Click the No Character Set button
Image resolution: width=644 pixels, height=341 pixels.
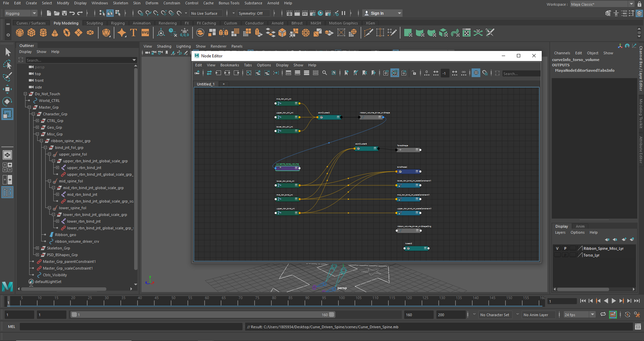pos(494,315)
